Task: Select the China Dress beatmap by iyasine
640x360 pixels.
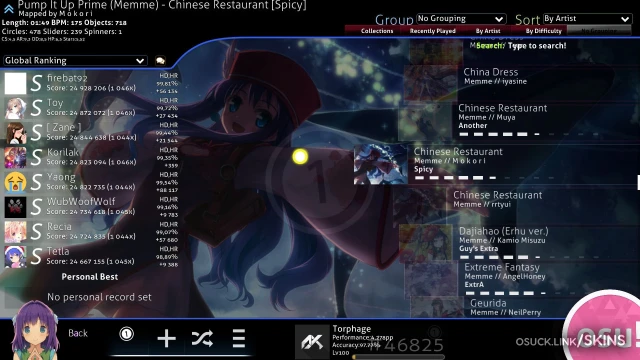Action: point(522,83)
